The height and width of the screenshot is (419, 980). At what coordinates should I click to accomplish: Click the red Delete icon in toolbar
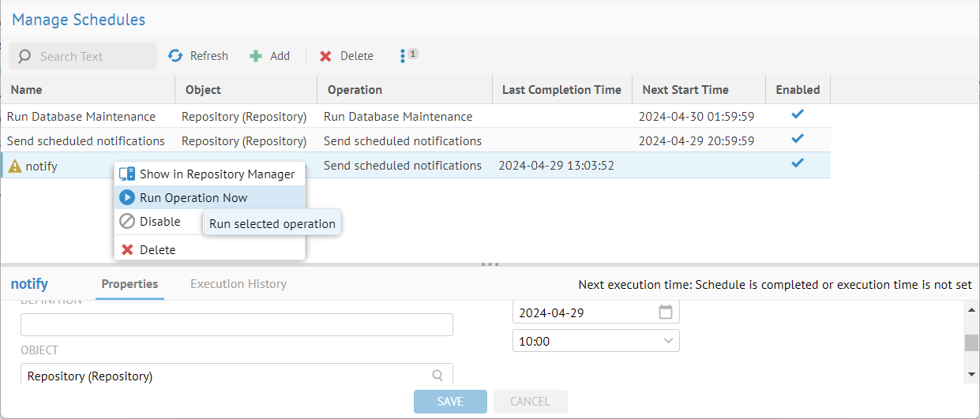[x=325, y=56]
